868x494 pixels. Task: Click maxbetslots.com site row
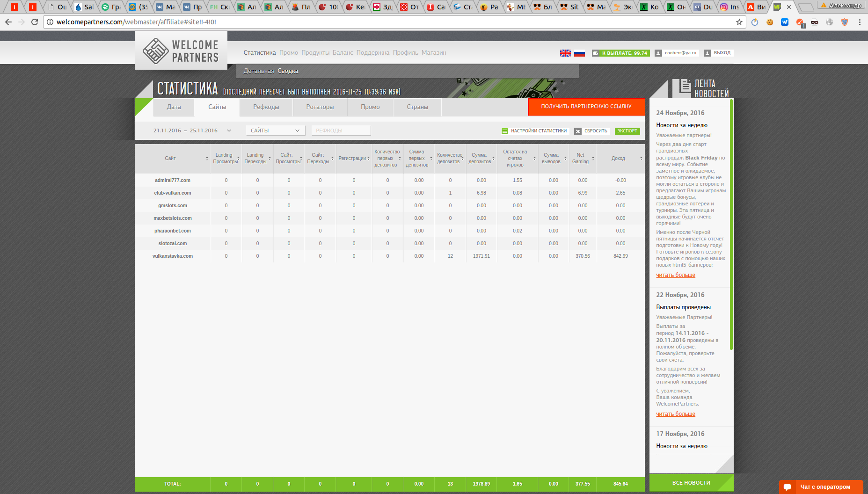coord(389,218)
